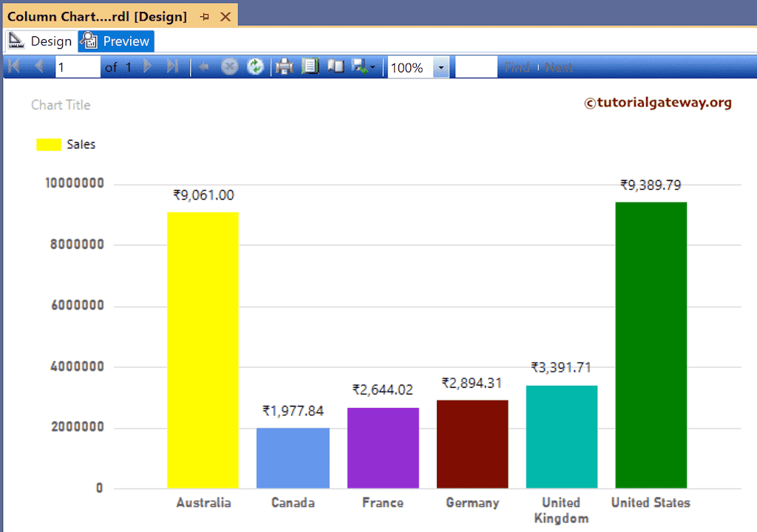Click the page number input field

click(x=78, y=66)
